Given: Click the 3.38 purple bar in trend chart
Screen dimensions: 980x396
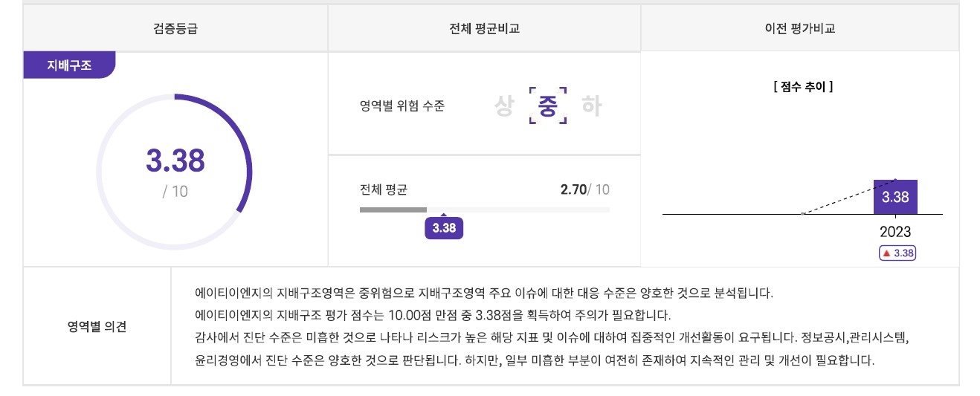Looking at the screenshot, I should tap(895, 197).
